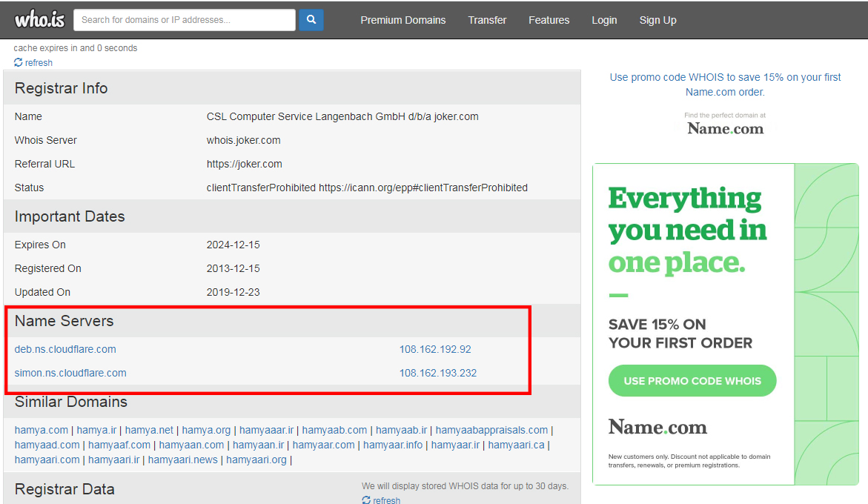Click the who.is logo
The height and width of the screenshot is (504, 868).
pyautogui.click(x=39, y=20)
